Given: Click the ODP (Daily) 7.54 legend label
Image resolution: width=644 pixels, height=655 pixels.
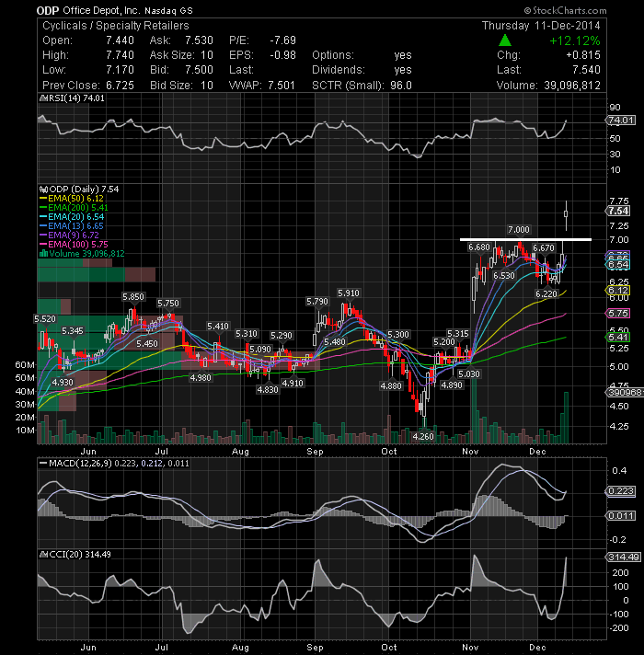Looking at the screenshot, I should tap(79, 190).
